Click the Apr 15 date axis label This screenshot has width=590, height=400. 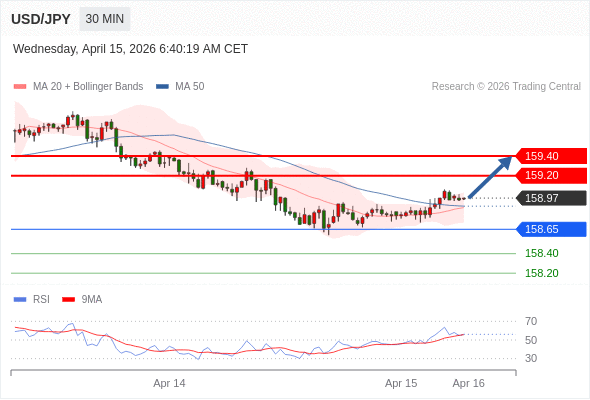click(x=401, y=383)
